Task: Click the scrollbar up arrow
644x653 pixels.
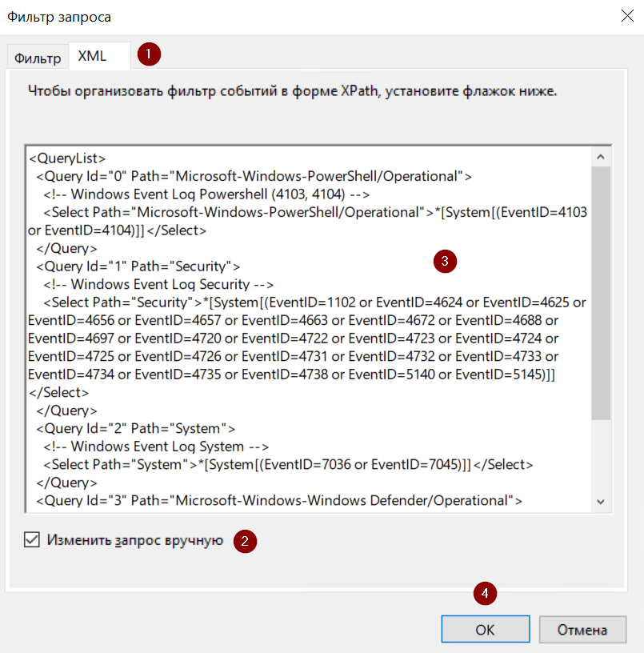Action: 602,157
